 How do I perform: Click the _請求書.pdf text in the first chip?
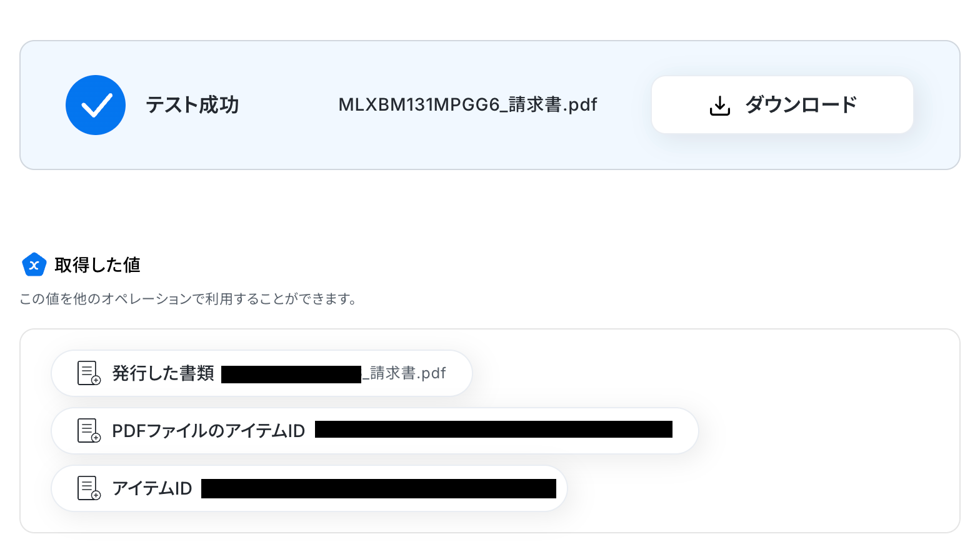(404, 373)
